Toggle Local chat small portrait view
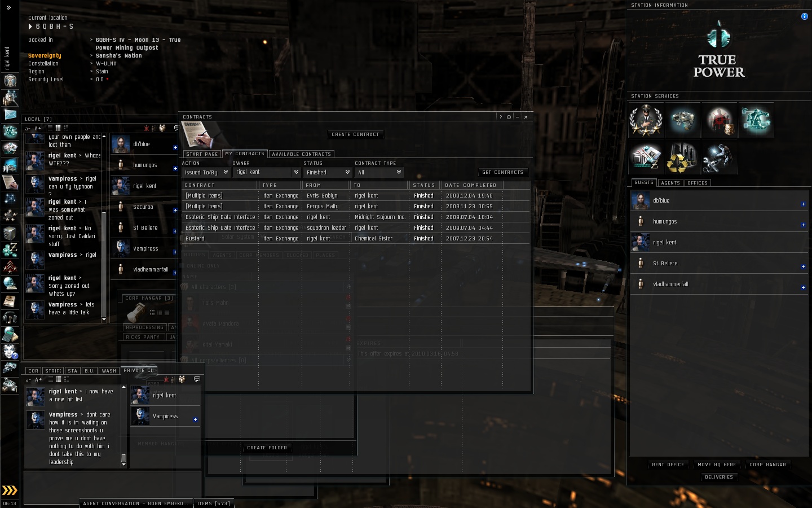The width and height of the screenshot is (812, 508). [58, 128]
